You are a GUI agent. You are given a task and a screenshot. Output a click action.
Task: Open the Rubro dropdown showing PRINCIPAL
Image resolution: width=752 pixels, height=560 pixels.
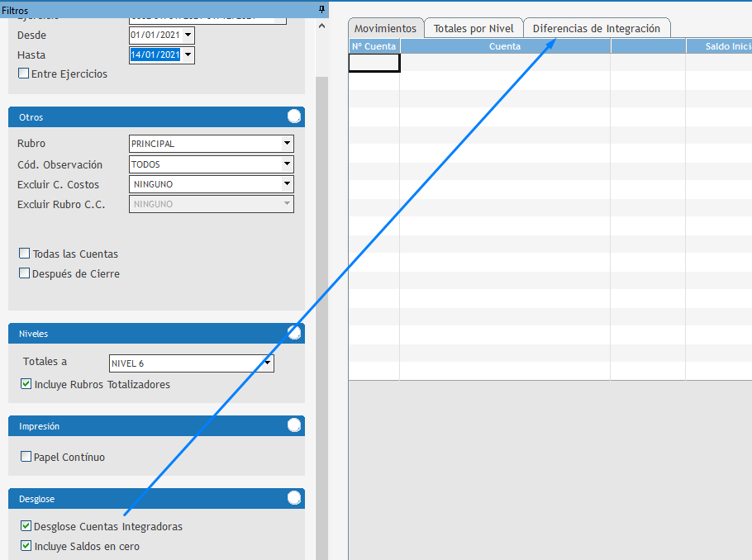click(x=287, y=144)
